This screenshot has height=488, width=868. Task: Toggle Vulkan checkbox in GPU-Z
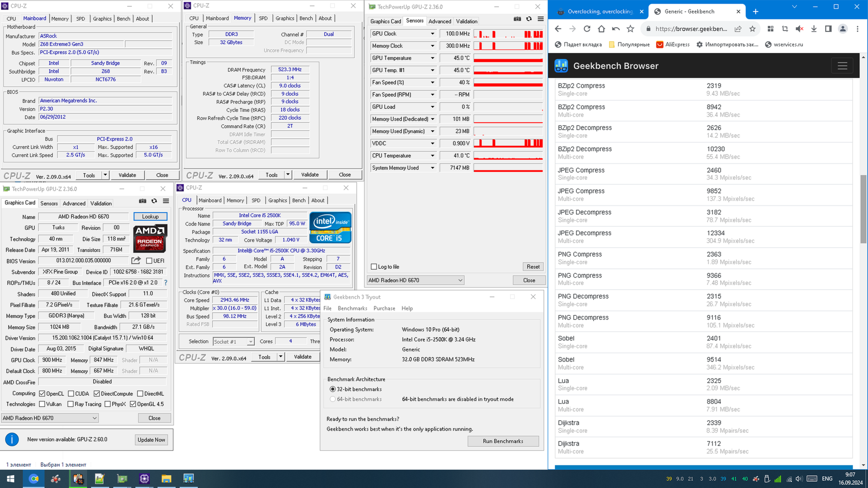point(42,404)
